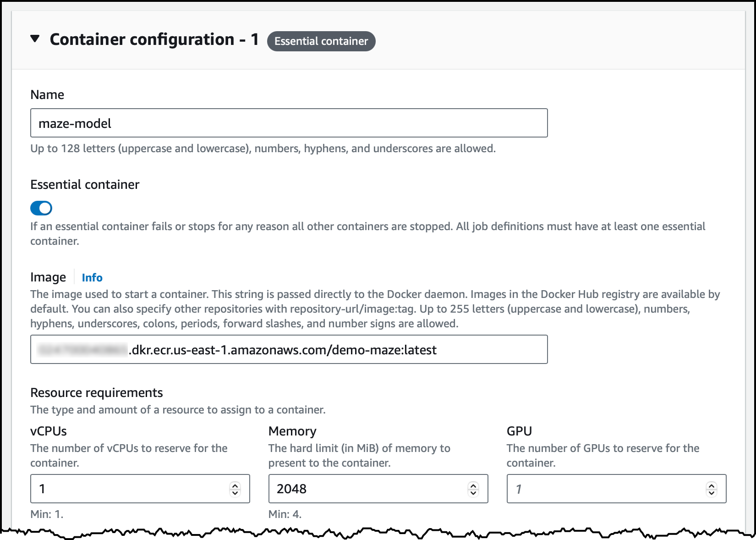Click the Container configuration - 1 heading

(x=154, y=39)
